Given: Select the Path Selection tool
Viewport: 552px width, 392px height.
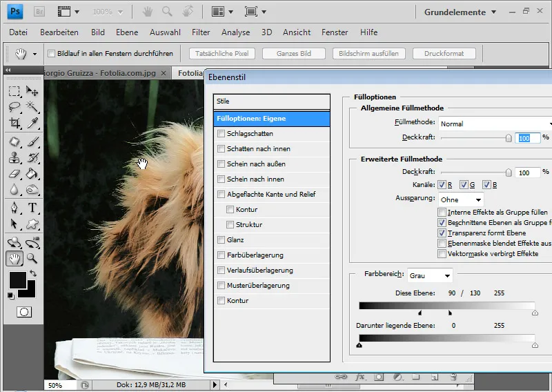Looking at the screenshot, I should coord(14,224).
